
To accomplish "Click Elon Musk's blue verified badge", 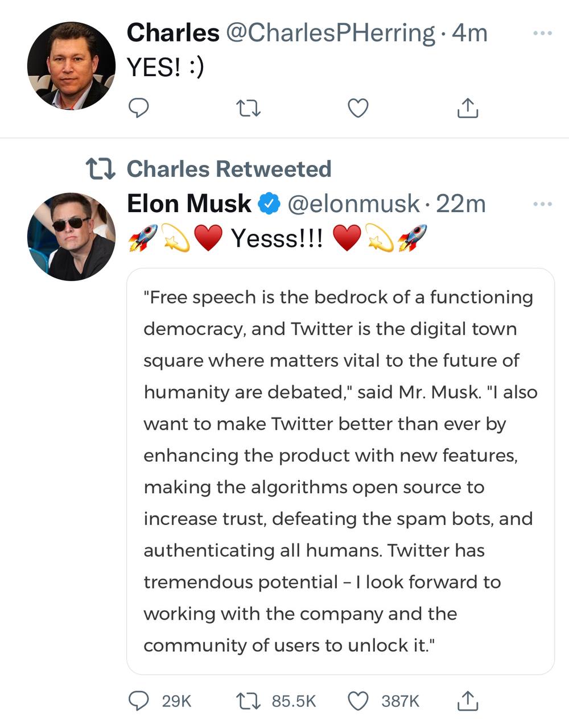I will 269,204.
